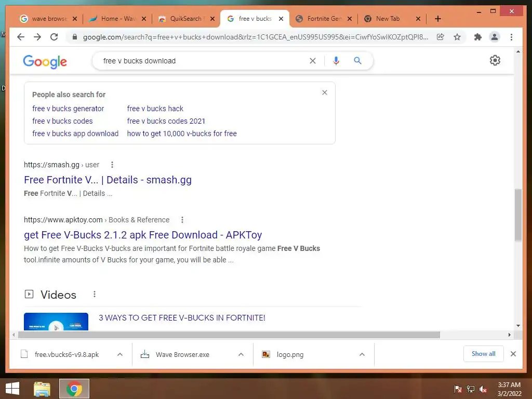Open Windows Start menu

point(12,389)
